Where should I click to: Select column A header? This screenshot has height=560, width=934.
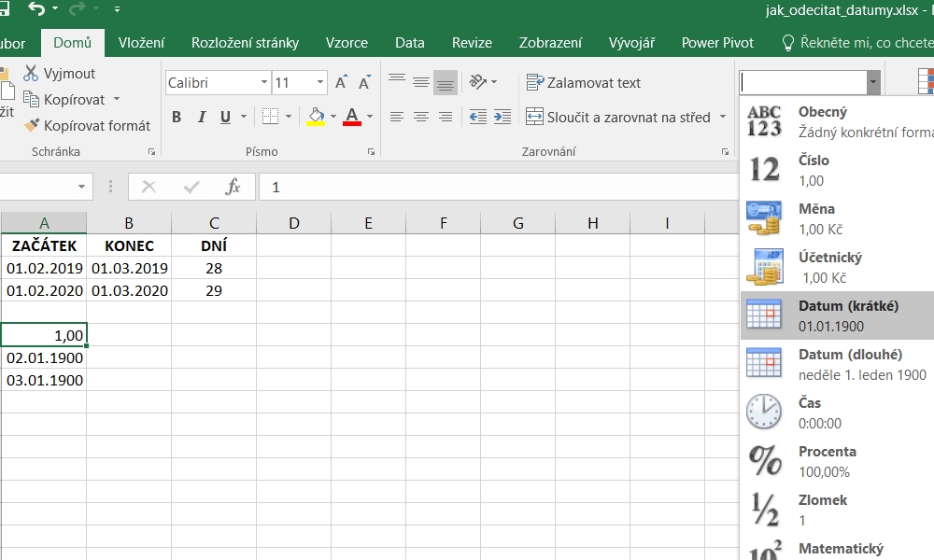coord(44,223)
